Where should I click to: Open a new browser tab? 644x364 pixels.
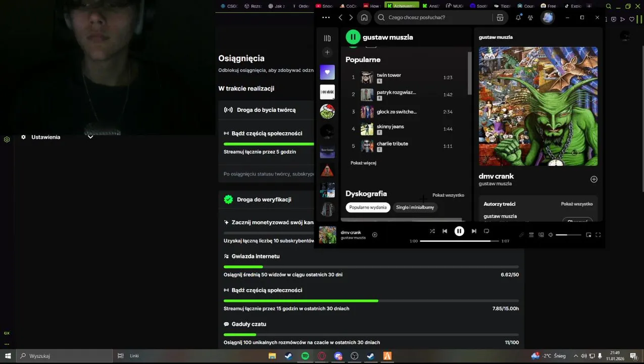pos(589,6)
